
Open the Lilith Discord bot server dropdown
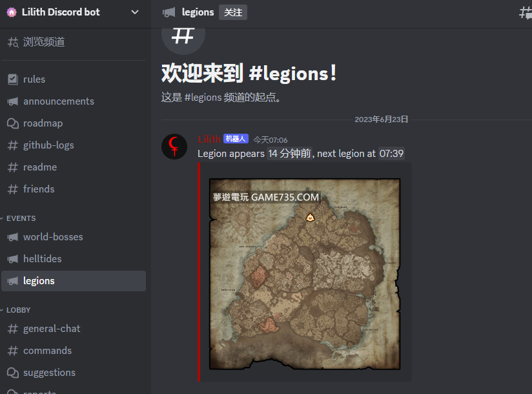pos(135,12)
